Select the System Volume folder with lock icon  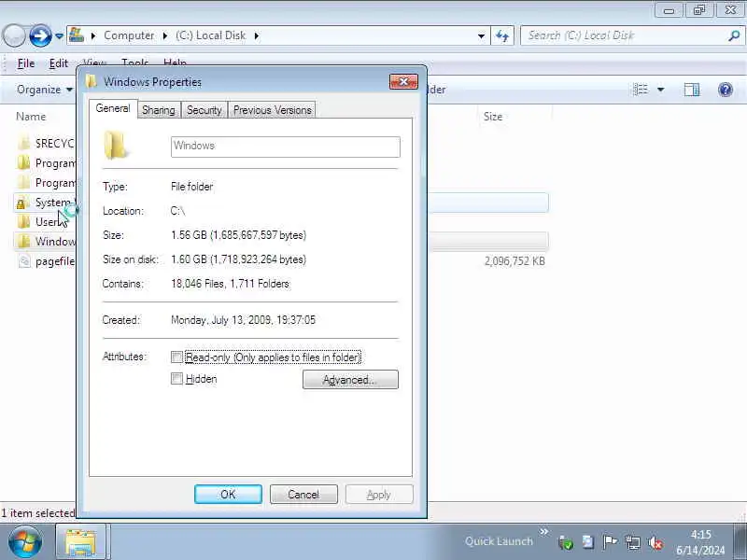(x=22, y=203)
